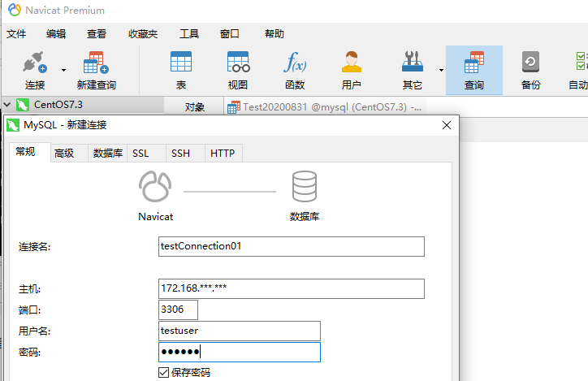The height and width of the screenshot is (381, 588).
Task: Open the Help (帮助) menu
Action: pos(275,34)
